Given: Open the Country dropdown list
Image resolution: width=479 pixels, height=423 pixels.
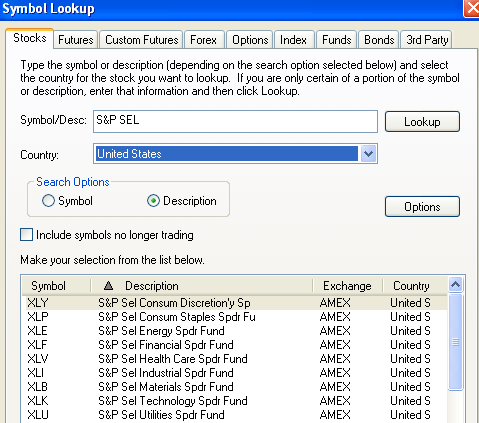Looking at the screenshot, I should (368, 154).
